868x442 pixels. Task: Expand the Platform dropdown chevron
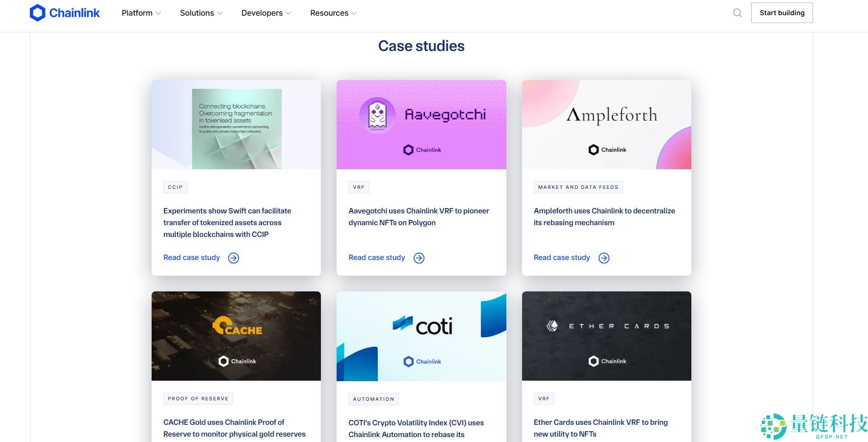158,13
